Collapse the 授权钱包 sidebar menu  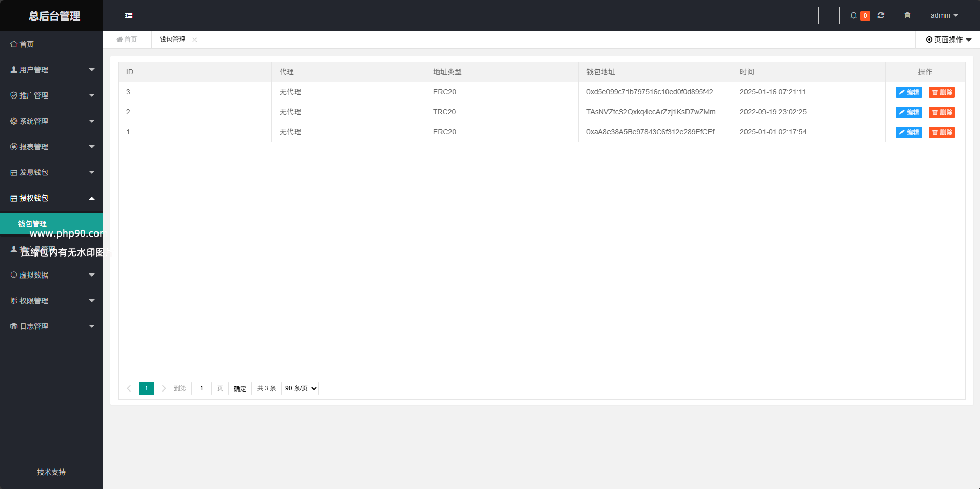[x=51, y=198]
